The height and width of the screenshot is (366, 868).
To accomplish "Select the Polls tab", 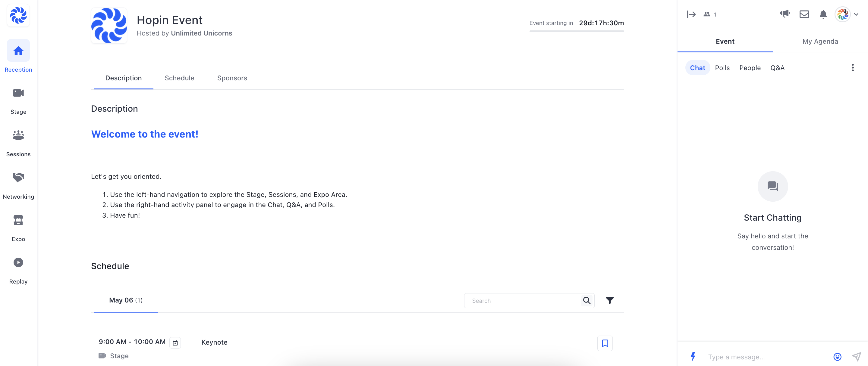I will 722,68.
